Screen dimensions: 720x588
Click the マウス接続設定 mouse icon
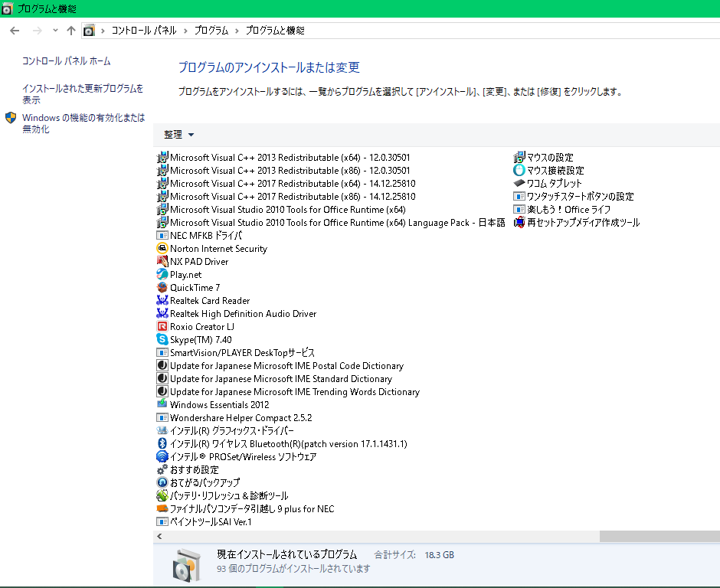519,170
